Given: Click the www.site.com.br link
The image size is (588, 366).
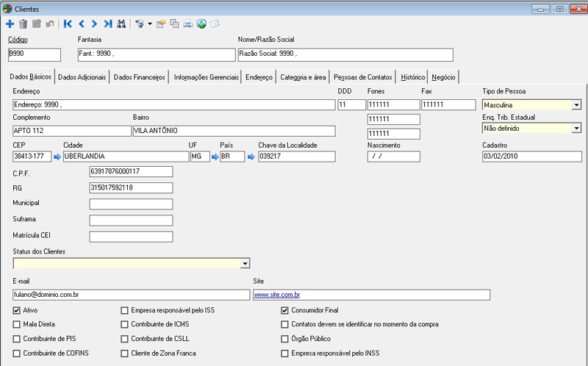Looking at the screenshot, I should coord(278,295).
